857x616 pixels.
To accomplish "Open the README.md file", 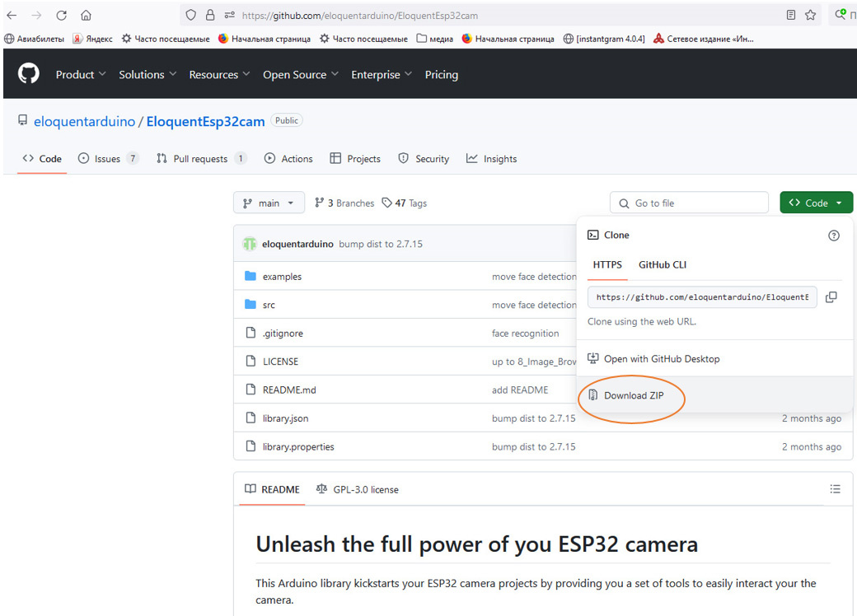I will point(290,390).
